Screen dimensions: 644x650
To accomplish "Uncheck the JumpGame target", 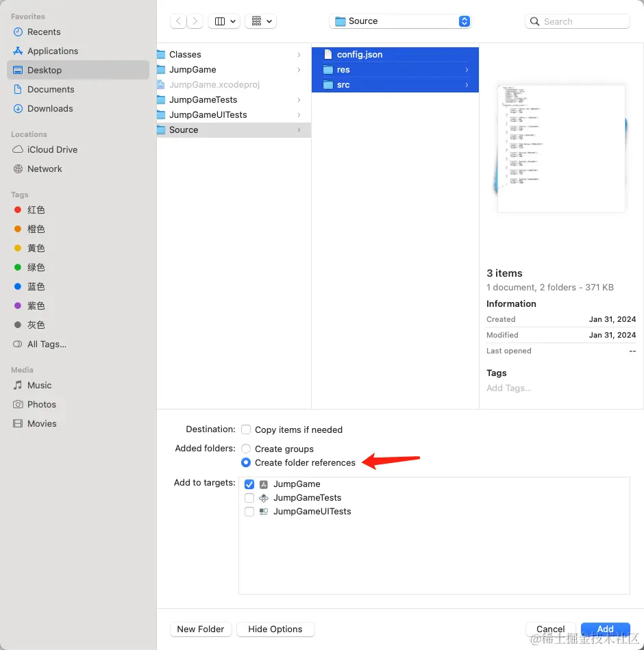I will pyautogui.click(x=249, y=484).
